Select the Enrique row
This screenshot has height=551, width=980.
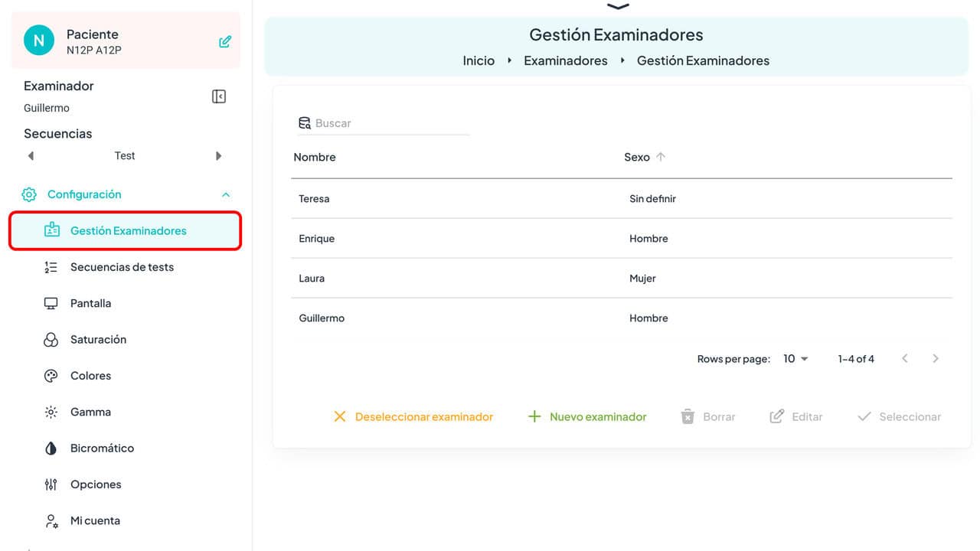(x=622, y=239)
